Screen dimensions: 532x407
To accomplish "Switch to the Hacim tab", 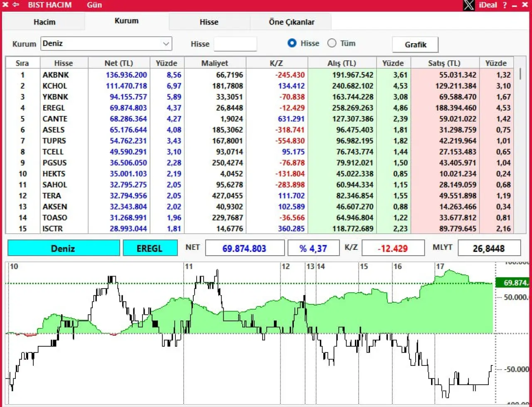I will point(44,22).
